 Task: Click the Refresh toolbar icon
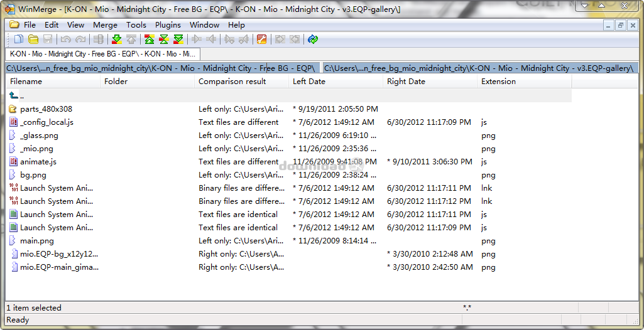click(x=313, y=40)
